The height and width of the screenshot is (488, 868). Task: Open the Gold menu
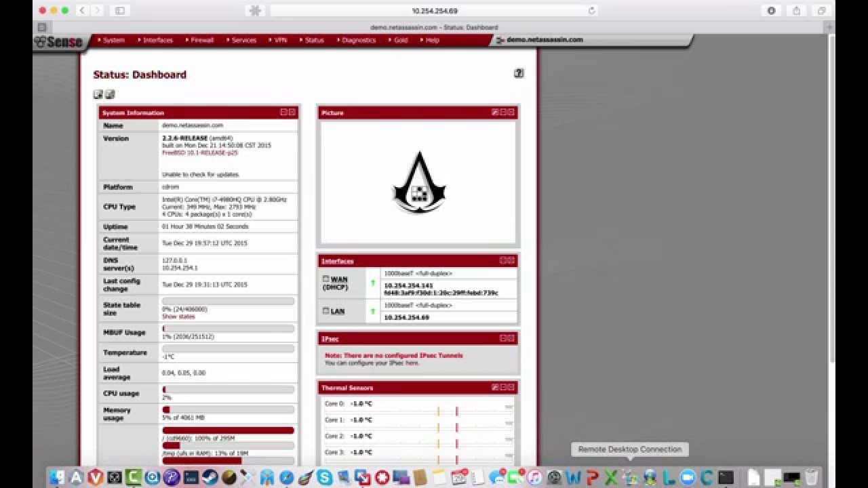[400, 40]
